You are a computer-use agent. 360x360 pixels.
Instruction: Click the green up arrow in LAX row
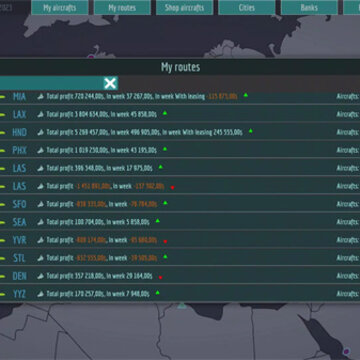coord(165,113)
